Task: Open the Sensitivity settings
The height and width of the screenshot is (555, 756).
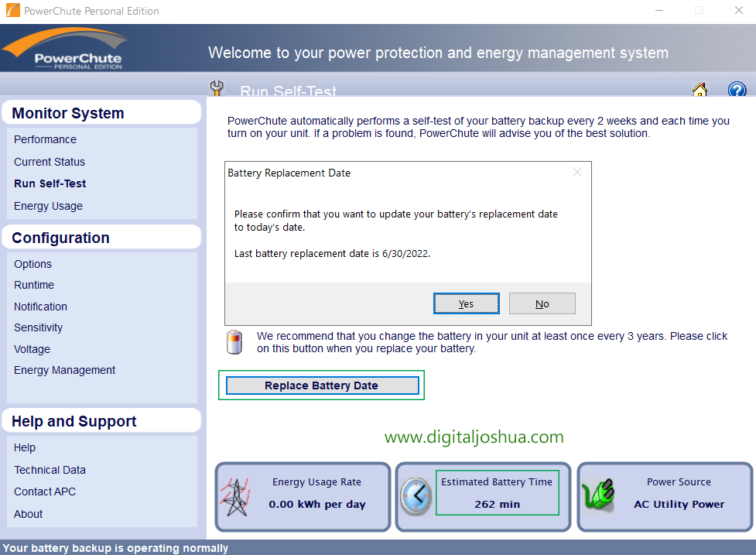Action: 38,327
